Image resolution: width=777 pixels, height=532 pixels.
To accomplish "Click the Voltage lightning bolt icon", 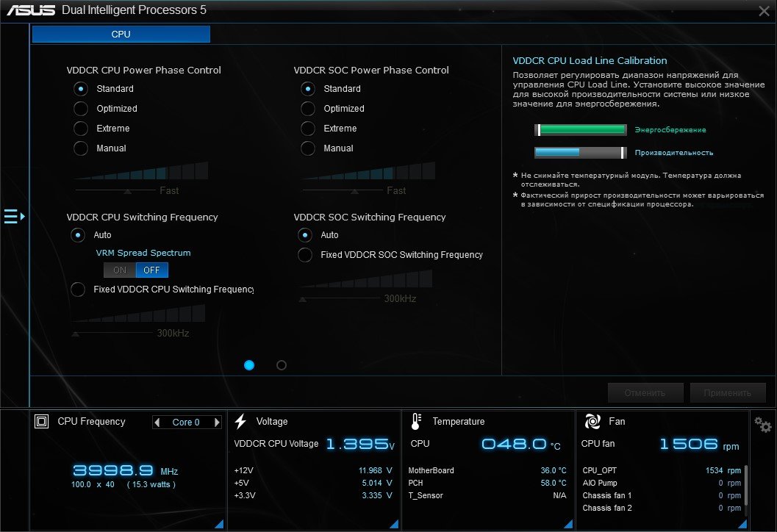I will [241, 422].
